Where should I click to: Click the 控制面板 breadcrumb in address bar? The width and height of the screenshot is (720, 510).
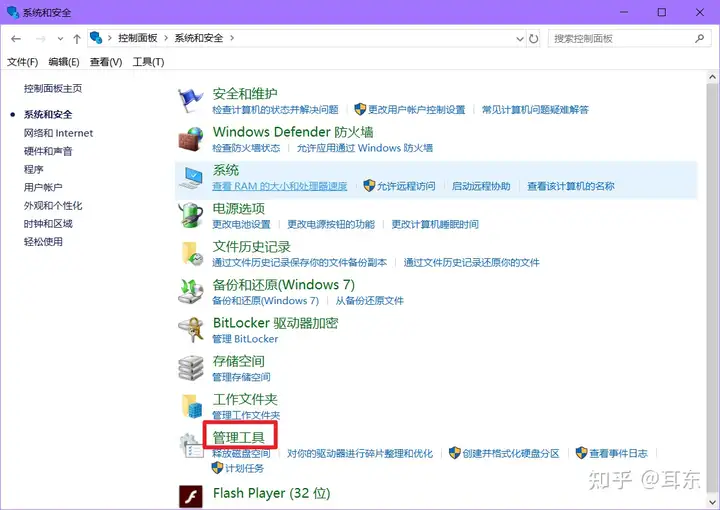(138, 38)
